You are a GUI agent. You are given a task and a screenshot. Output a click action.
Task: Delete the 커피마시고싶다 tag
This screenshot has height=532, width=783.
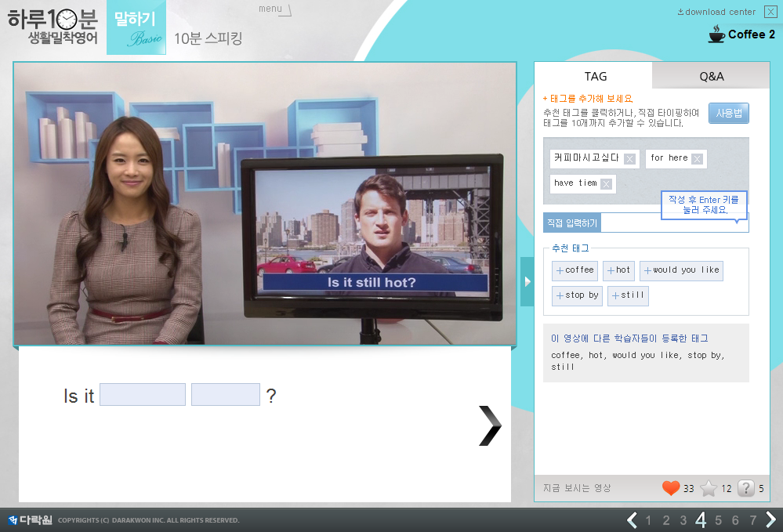629,159
